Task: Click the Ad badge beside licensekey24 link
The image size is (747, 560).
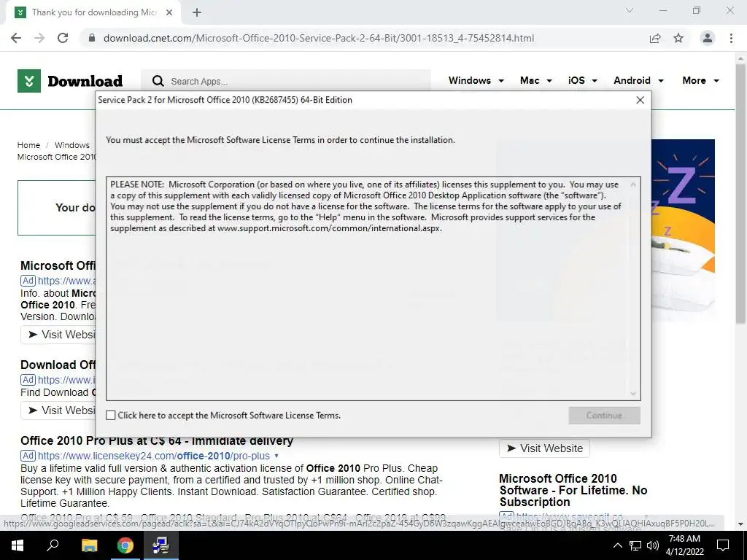Action: click(x=28, y=456)
